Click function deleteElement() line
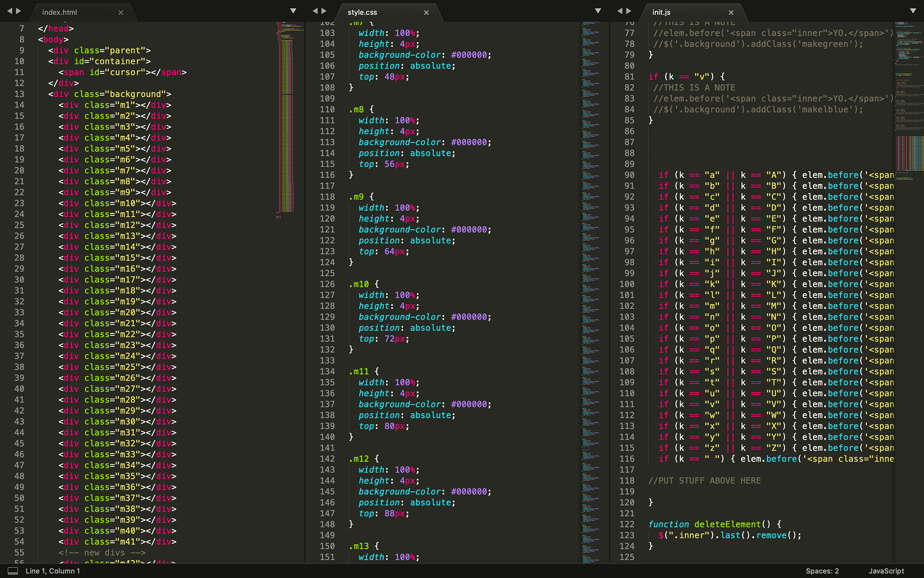Image resolution: width=924 pixels, height=578 pixels. point(715,525)
